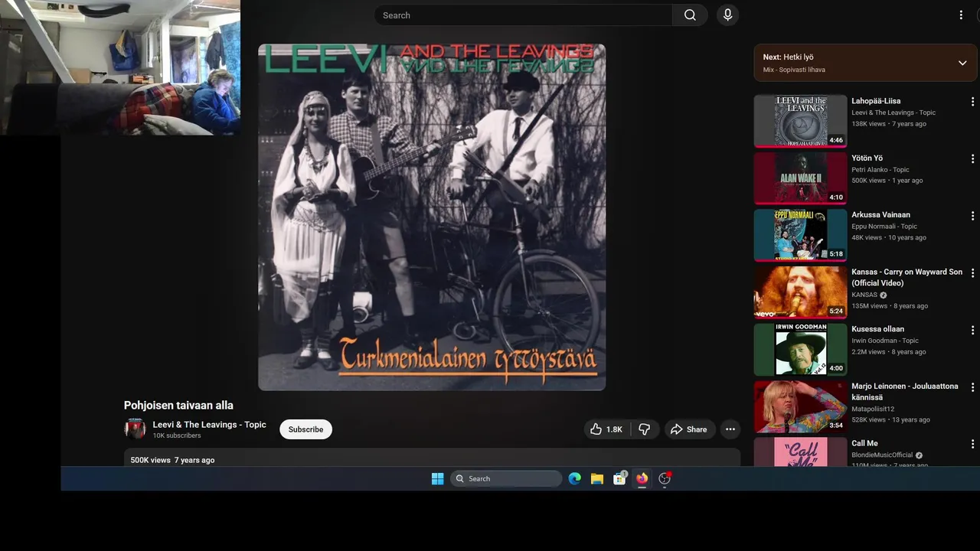Image resolution: width=980 pixels, height=551 pixels.
Task: Click the Matapoliisit12 channel name
Action: pyautogui.click(x=873, y=409)
